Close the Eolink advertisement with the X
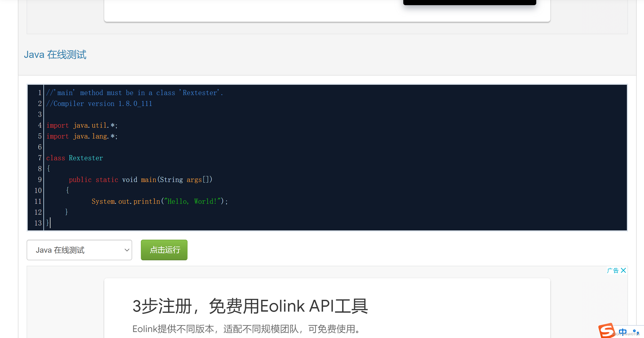Image resolution: width=644 pixels, height=338 pixels. pos(623,270)
